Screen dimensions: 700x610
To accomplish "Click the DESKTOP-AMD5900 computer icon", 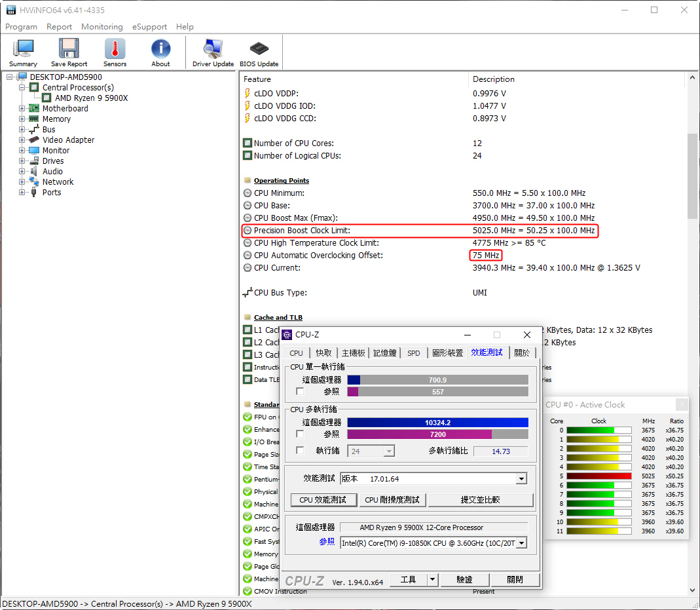I will (x=22, y=77).
